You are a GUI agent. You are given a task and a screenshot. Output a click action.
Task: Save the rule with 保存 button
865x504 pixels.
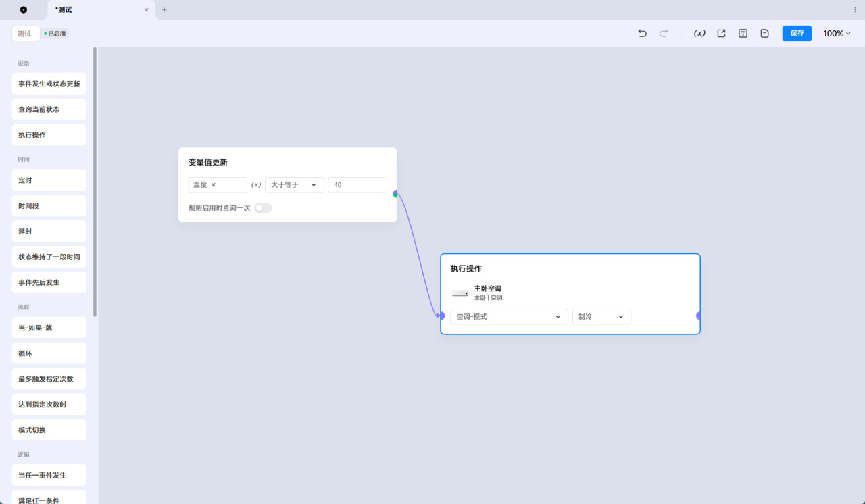click(x=797, y=33)
